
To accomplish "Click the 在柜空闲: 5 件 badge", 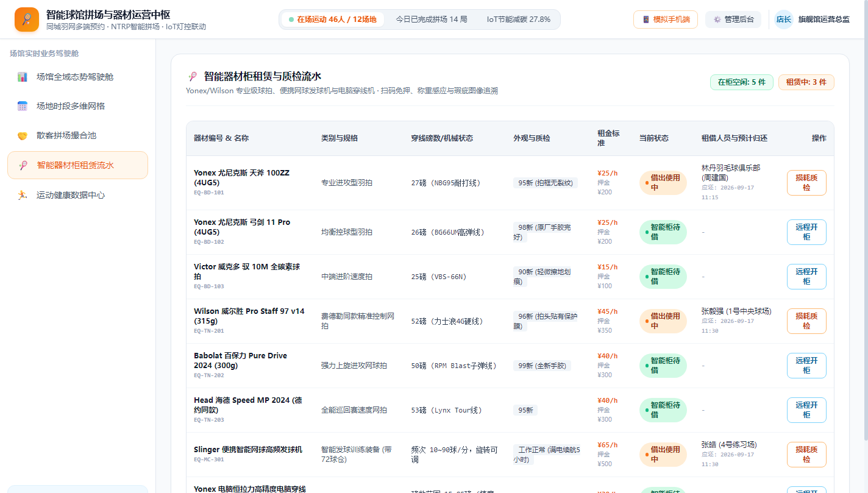I will pos(742,82).
